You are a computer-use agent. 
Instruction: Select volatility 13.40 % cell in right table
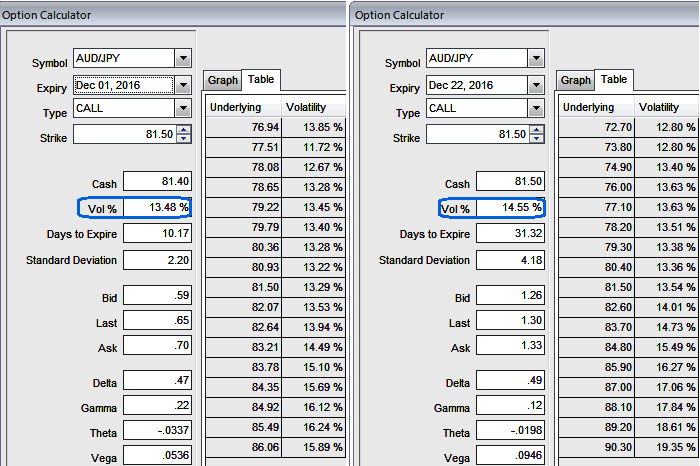coord(667,167)
